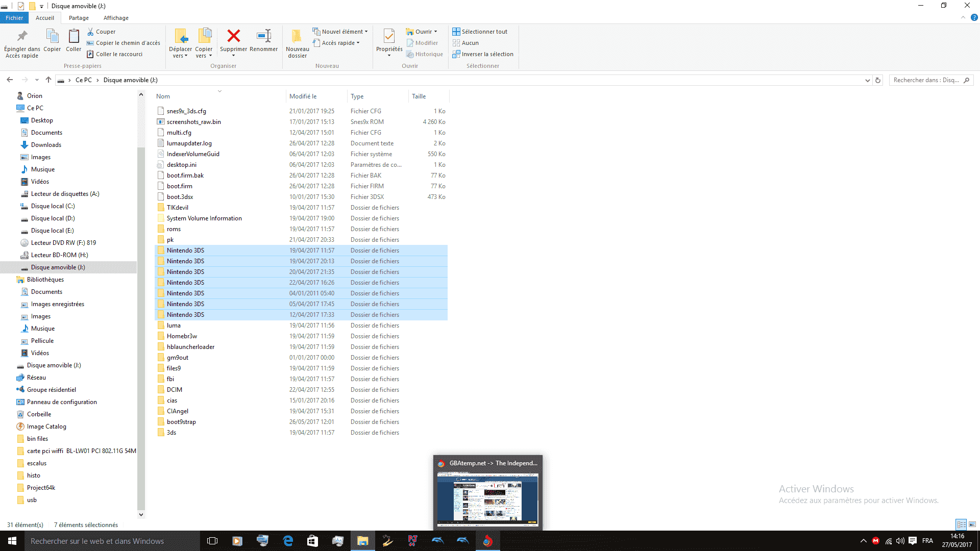Image resolution: width=980 pixels, height=551 pixels.
Task: Open Action Center notifications icon
Action: point(912,541)
